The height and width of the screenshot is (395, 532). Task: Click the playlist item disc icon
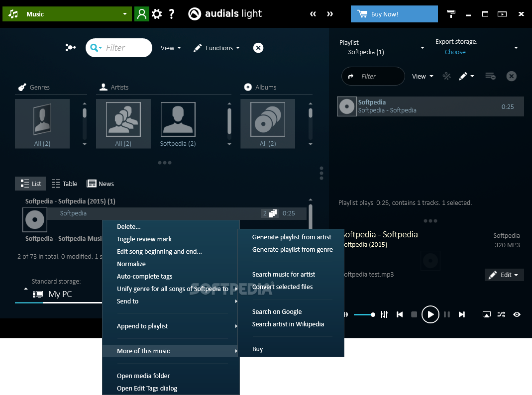[x=346, y=106]
